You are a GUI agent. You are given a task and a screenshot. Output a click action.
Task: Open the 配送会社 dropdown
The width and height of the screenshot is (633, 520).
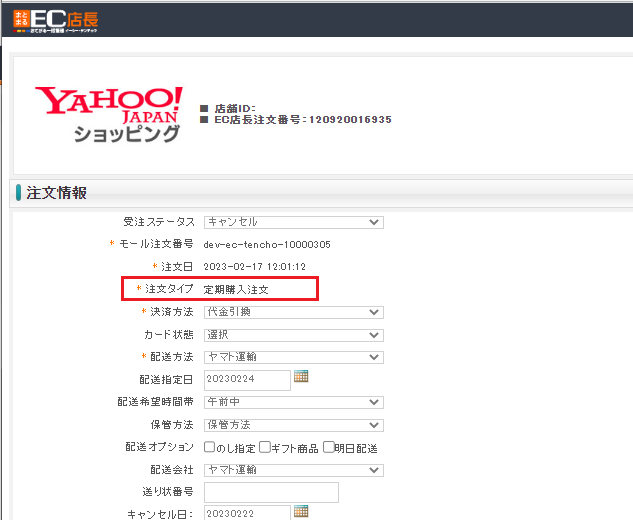(293, 469)
